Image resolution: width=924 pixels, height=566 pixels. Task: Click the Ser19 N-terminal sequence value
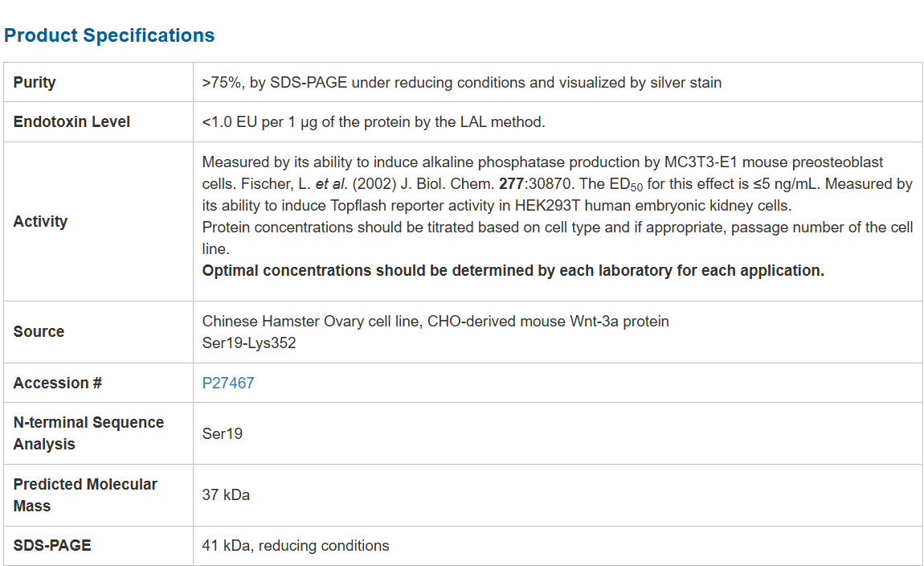pyautogui.click(x=223, y=433)
